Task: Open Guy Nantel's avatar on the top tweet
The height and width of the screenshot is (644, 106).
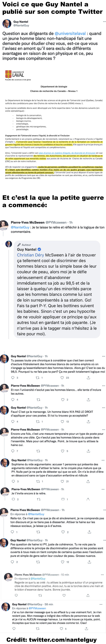Action: click(7, 23)
